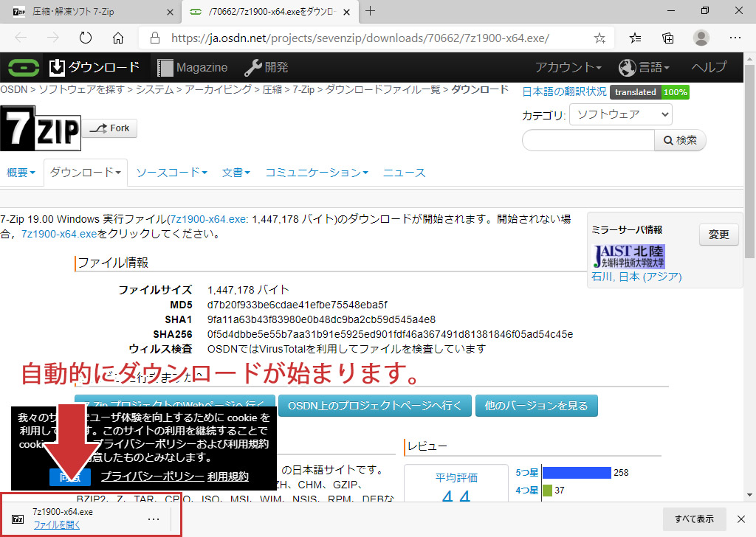The image size is (756, 537).
Task: Click the システム breadcrumb link
Action: tap(155, 89)
